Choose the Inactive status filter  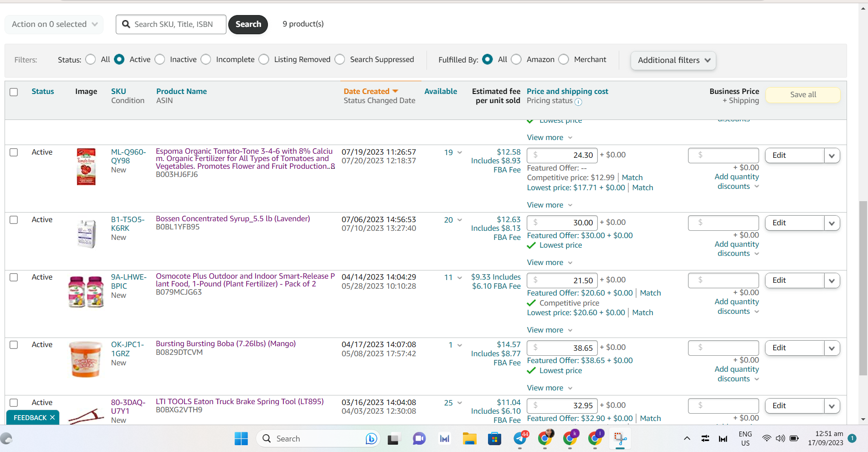(x=160, y=59)
